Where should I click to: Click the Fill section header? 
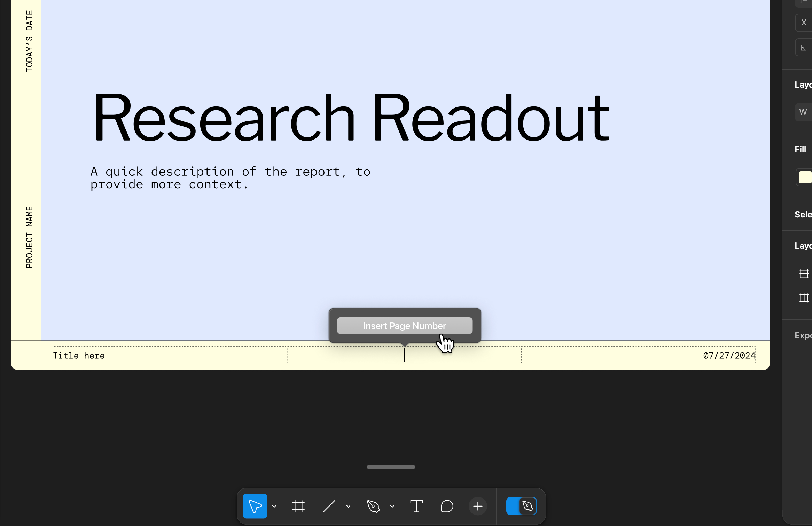pos(800,149)
